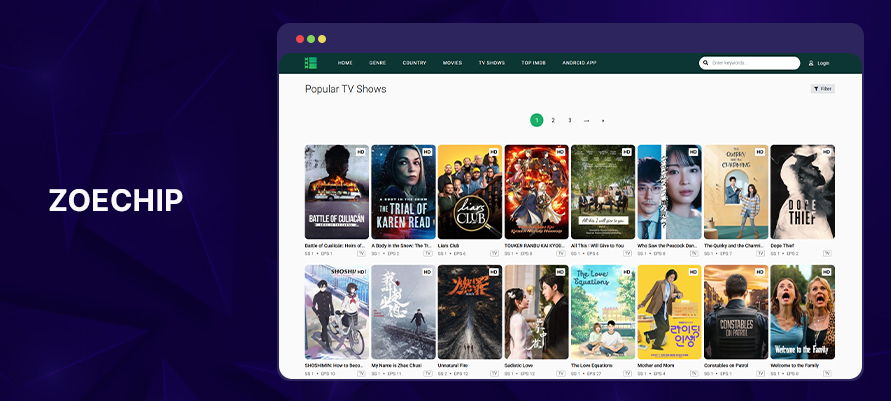Click the TV tag under Liars Club

pos(494,253)
